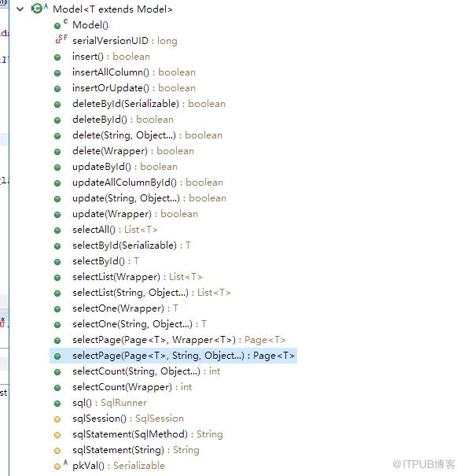The height and width of the screenshot is (476, 463).
Task: Click the method icon beside insertAllColumn()
Action: pyautogui.click(x=57, y=73)
